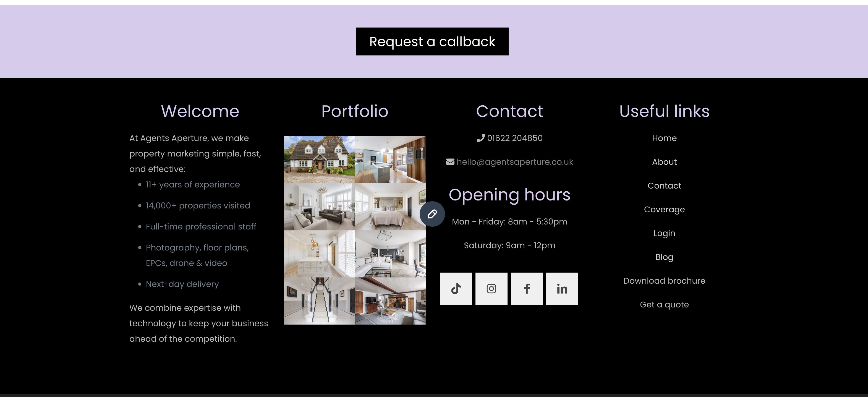The image size is (868, 397).
Task: Click the hello@agentsaperture.co.uk email link
Action: click(x=514, y=162)
